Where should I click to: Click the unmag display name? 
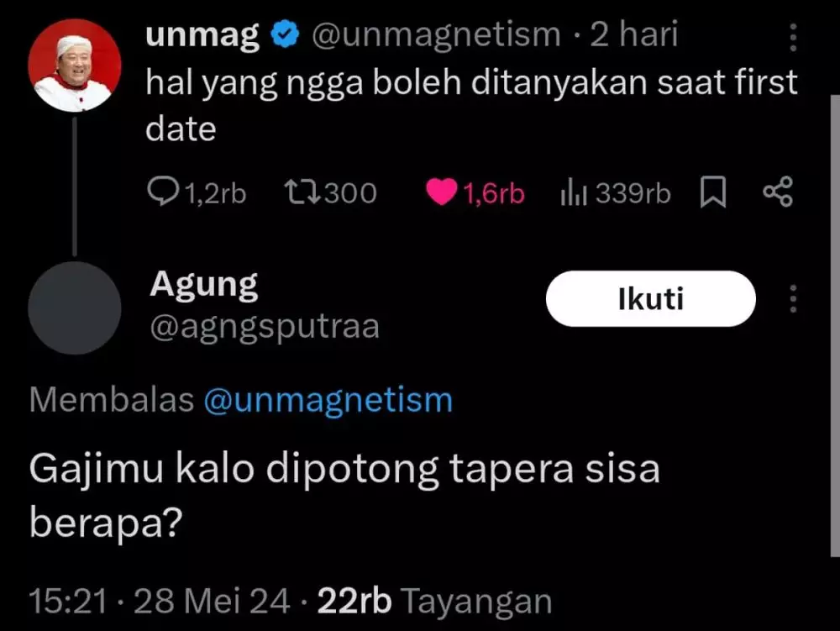coord(202,34)
